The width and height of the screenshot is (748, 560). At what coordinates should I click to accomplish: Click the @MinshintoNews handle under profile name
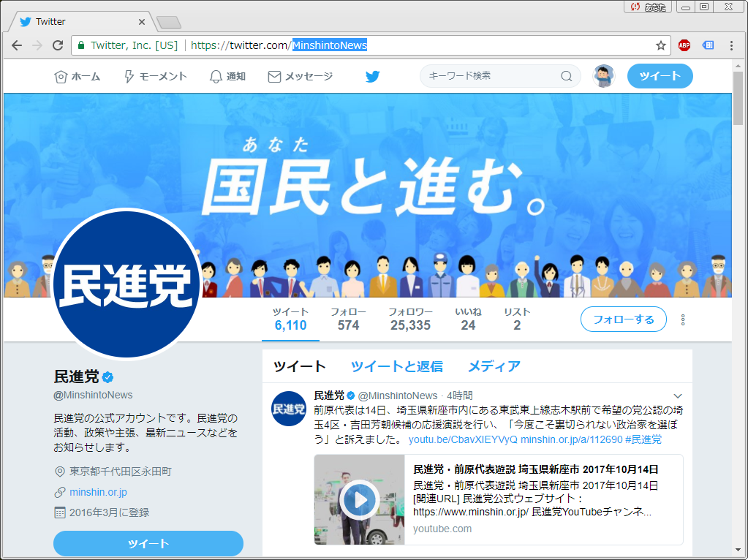tap(93, 395)
